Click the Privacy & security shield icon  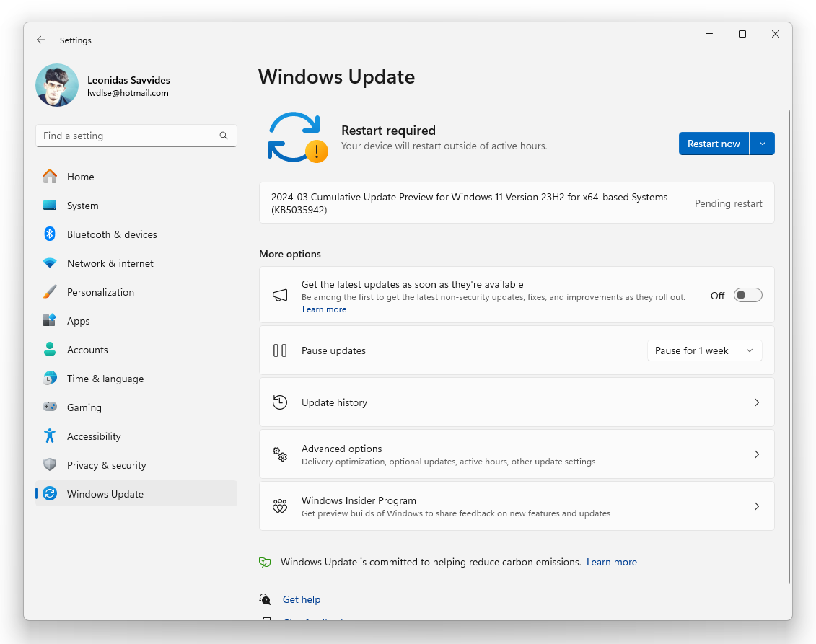[50, 464]
